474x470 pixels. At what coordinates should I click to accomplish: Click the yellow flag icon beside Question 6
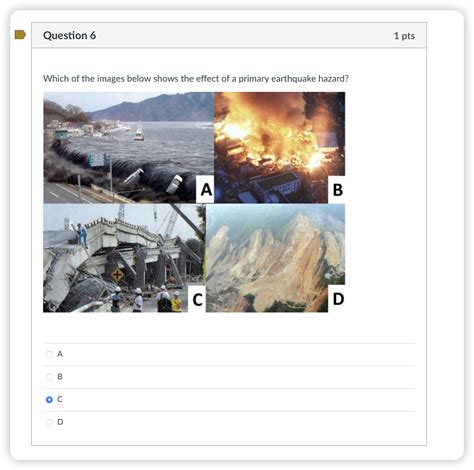point(20,34)
